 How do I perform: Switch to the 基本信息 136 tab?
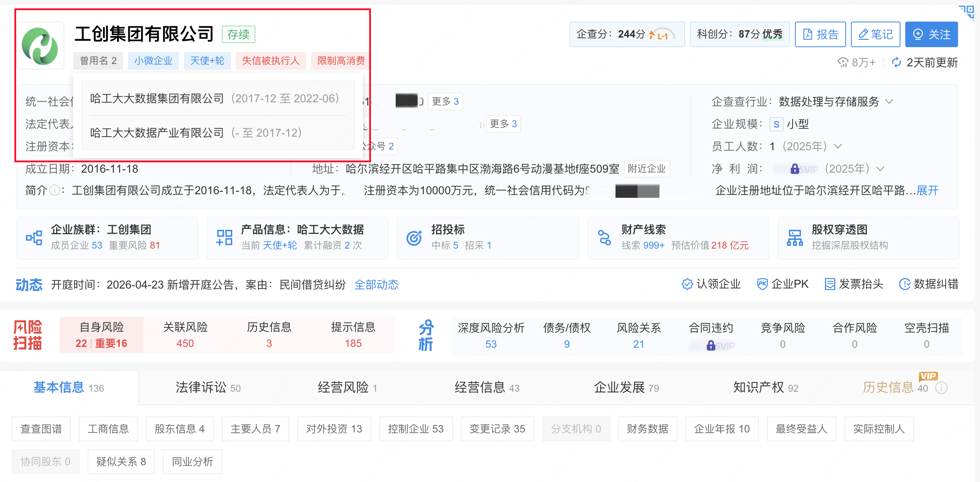coord(69,388)
